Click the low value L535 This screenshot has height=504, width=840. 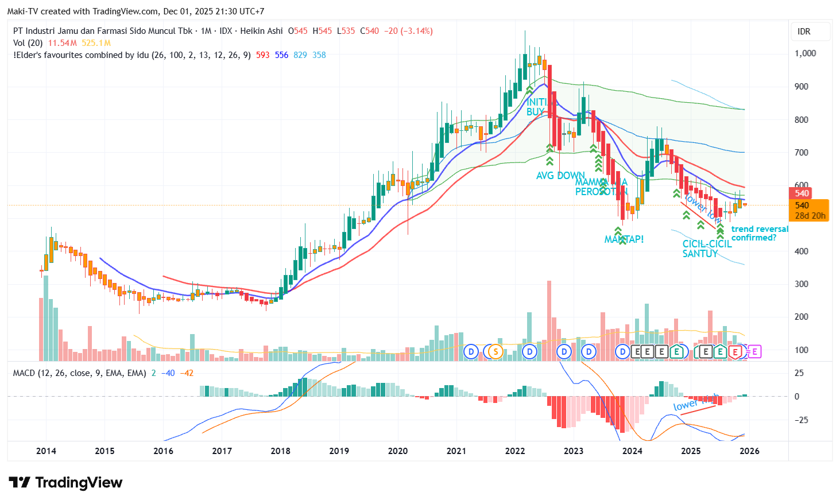(x=346, y=31)
